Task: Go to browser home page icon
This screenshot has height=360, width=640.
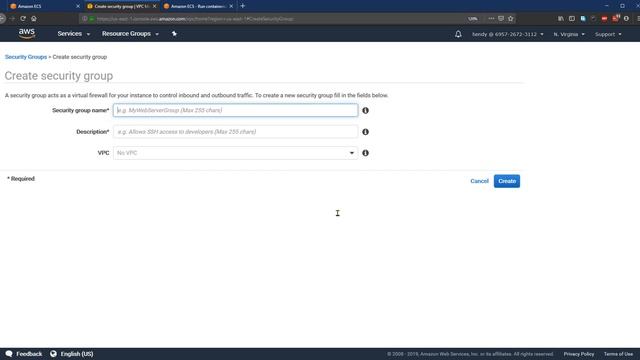Action: (x=34, y=18)
